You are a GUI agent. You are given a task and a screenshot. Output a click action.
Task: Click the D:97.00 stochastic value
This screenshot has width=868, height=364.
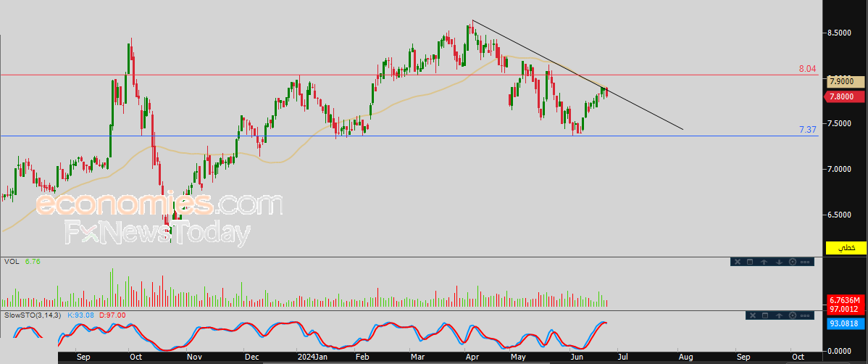(x=112, y=315)
